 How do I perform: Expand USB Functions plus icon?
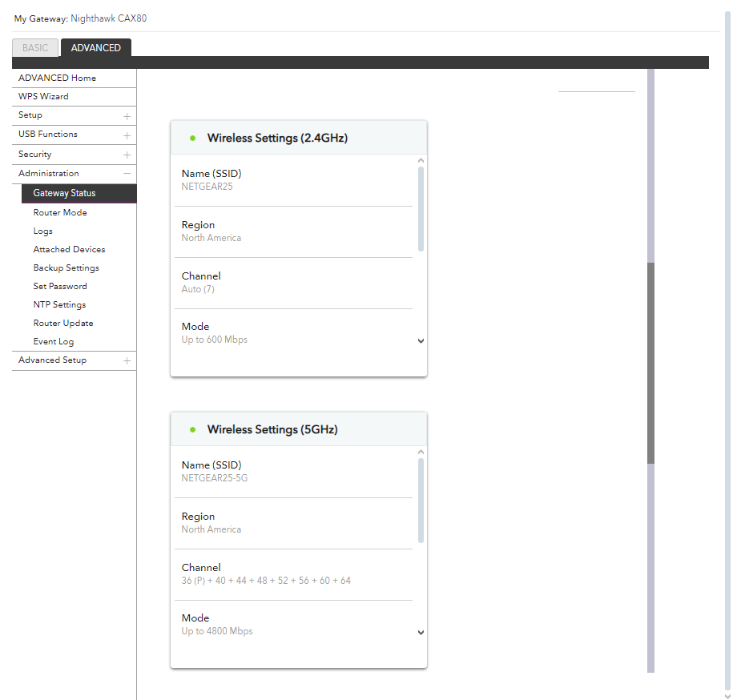[x=127, y=135]
